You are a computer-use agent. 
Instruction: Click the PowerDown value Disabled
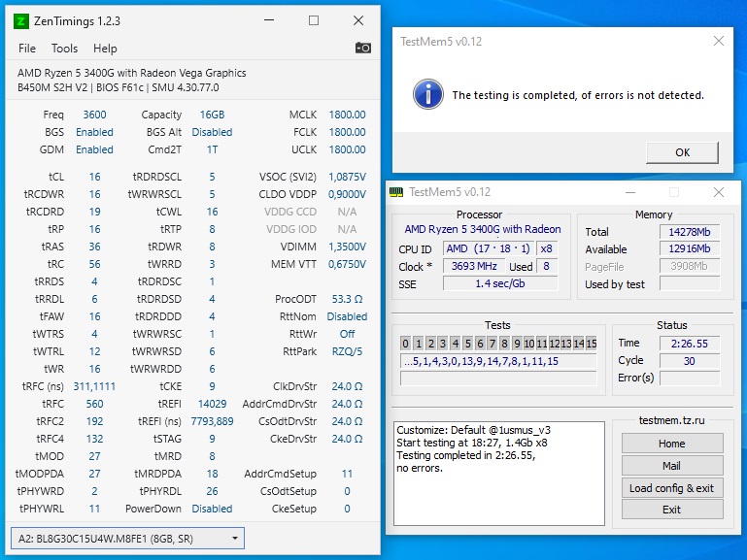pos(212,509)
